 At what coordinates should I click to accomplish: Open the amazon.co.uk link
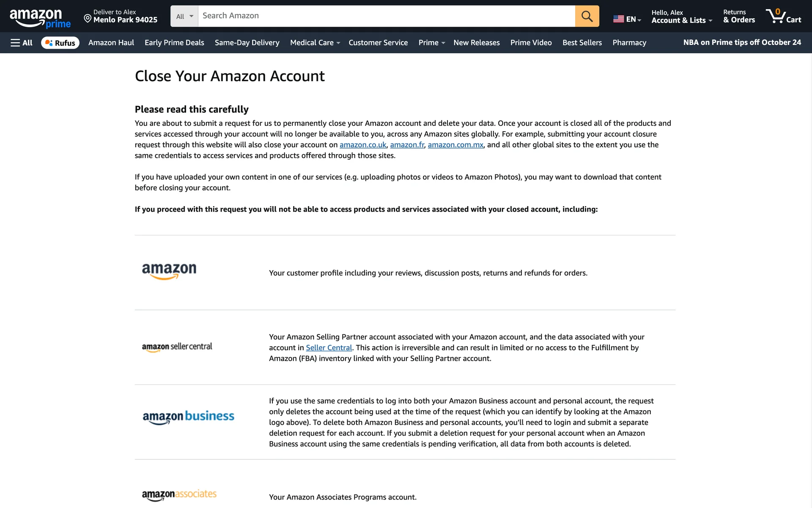click(x=362, y=145)
